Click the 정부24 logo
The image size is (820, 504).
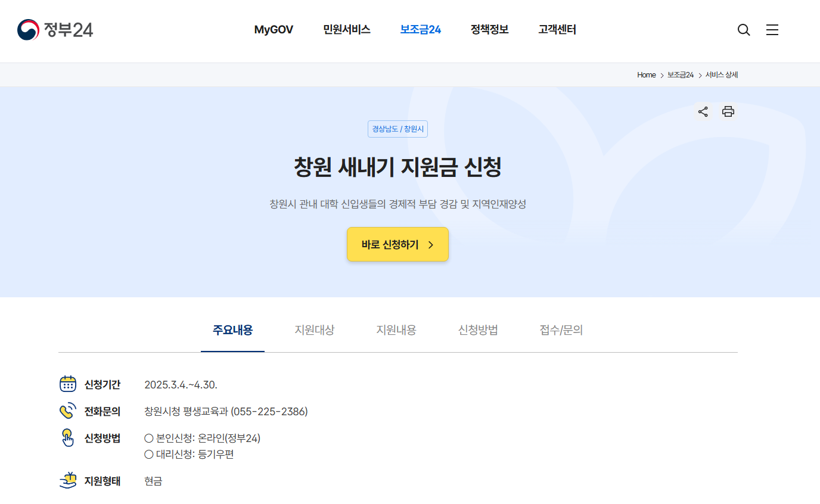[x=55, y=30]
